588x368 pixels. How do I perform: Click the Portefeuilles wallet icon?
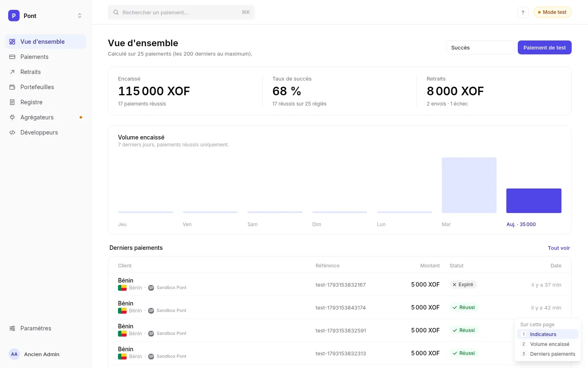12,87
